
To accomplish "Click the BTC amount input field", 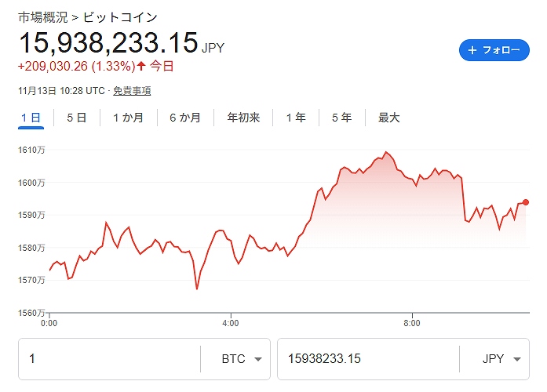I will [x=110, y=359].
